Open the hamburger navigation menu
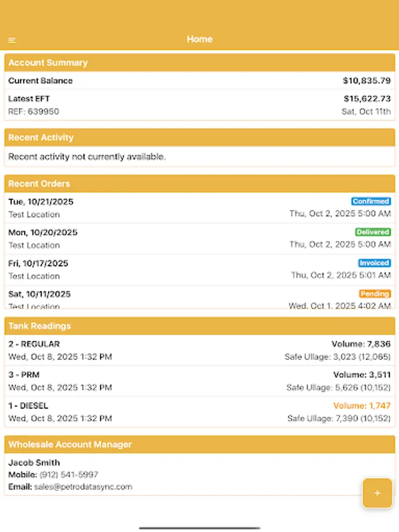The image size is (399, 532). pyautogui.click(x=12, y=40)
